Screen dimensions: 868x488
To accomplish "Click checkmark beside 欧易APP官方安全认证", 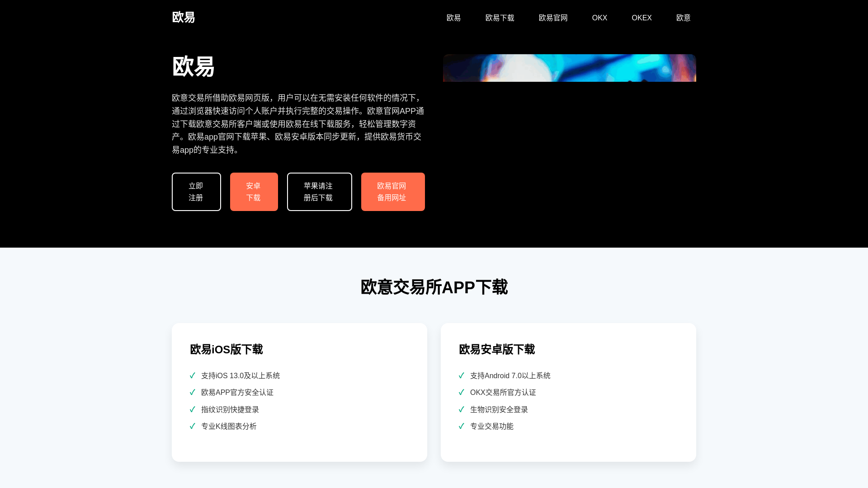I will tap(193, 392).
